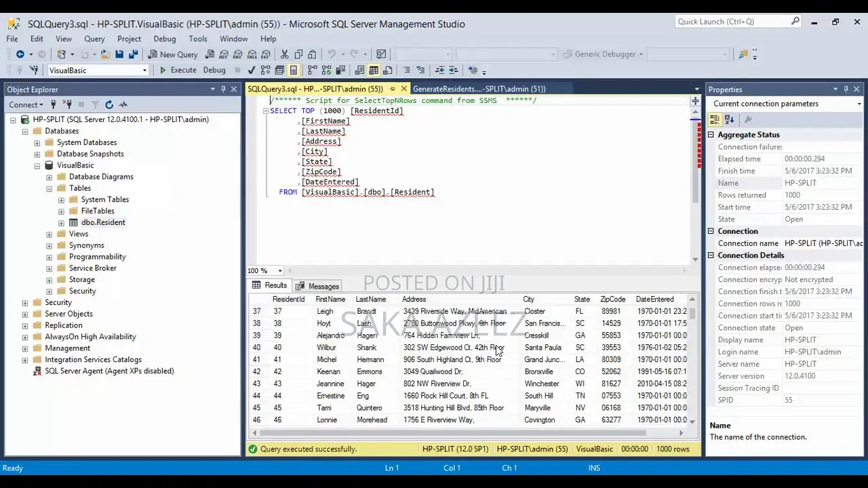Switch to the Messages tab
This screenshot has width=868, height=488.
pyautogui.click(x=317, y=286)
